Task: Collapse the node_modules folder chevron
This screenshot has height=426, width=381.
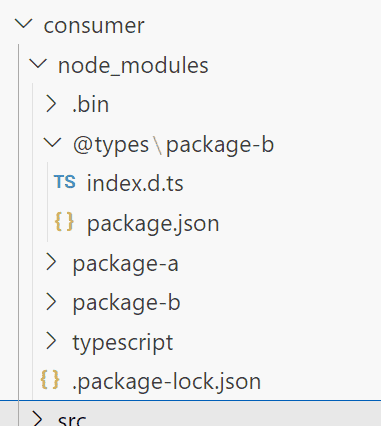Action: click(38, 64)
